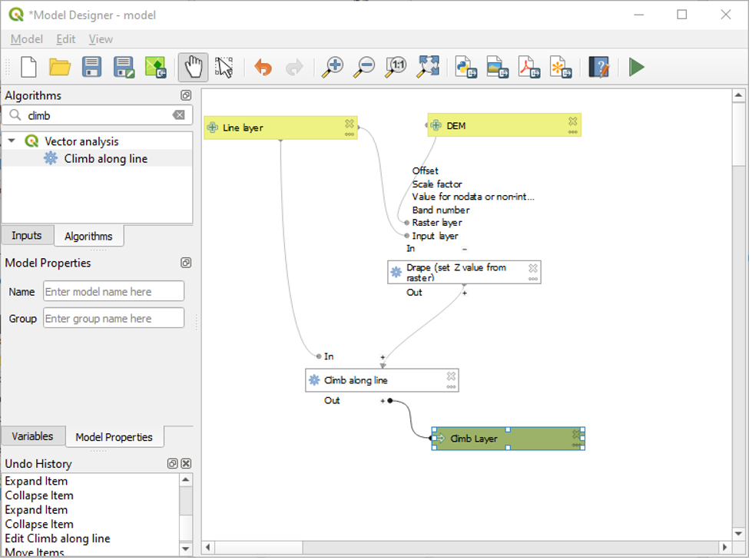Click the Zoom In magnifier icon
752x560 pixels.
333,68
